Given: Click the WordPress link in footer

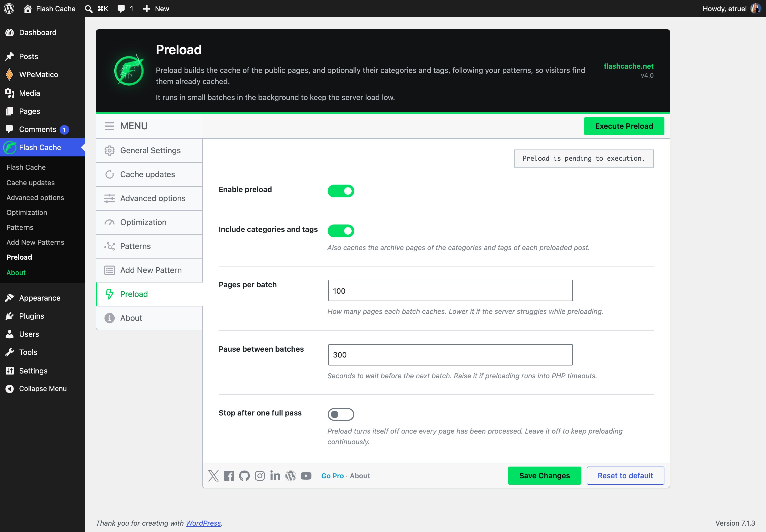Looking at the screenshot, I should tap(203, 523).
